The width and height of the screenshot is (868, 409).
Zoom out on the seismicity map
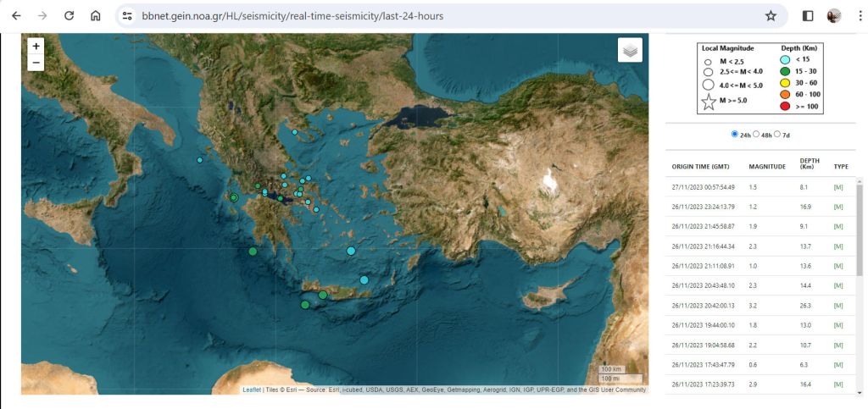tap(36, 63)
